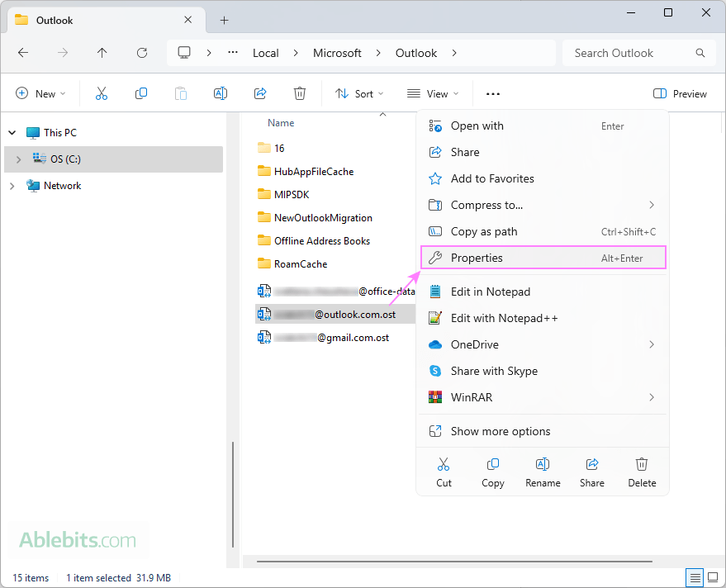The height and width of the screenshot is (588, 726).
Task: Click Copy at the context menu bottom
Action: [x=492, y=472]
